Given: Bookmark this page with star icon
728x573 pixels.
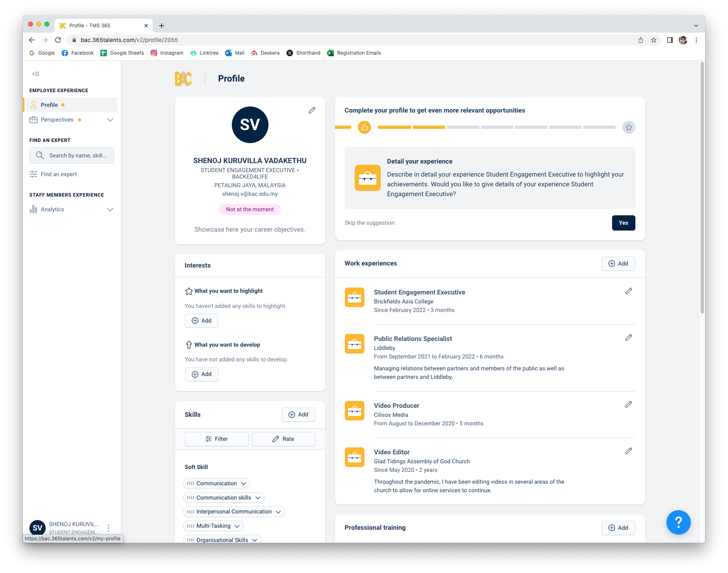Looking at the screenshot, I should click(x=654, y=40).
